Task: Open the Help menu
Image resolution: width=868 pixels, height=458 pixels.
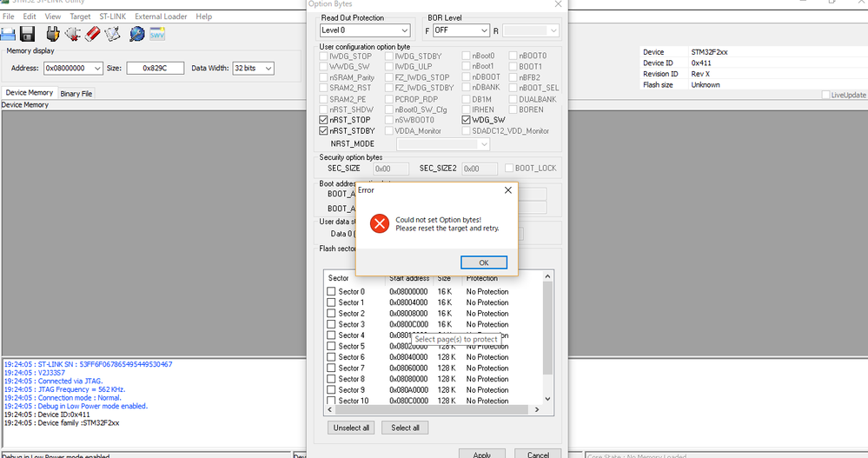Action: click(203, 17)
